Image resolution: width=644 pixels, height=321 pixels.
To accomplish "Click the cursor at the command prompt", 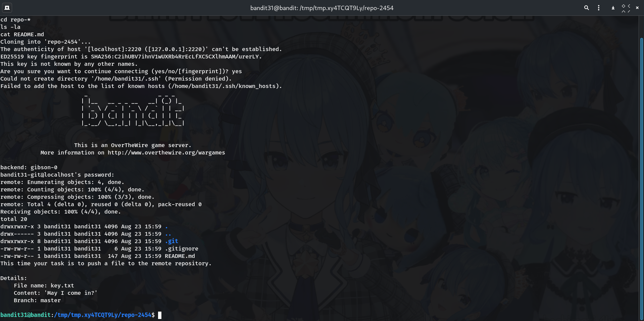I will (x=160, y=315).
